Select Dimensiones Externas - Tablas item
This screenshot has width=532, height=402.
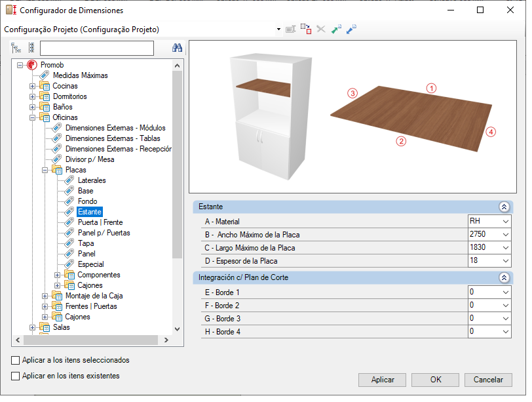point(113,138)
